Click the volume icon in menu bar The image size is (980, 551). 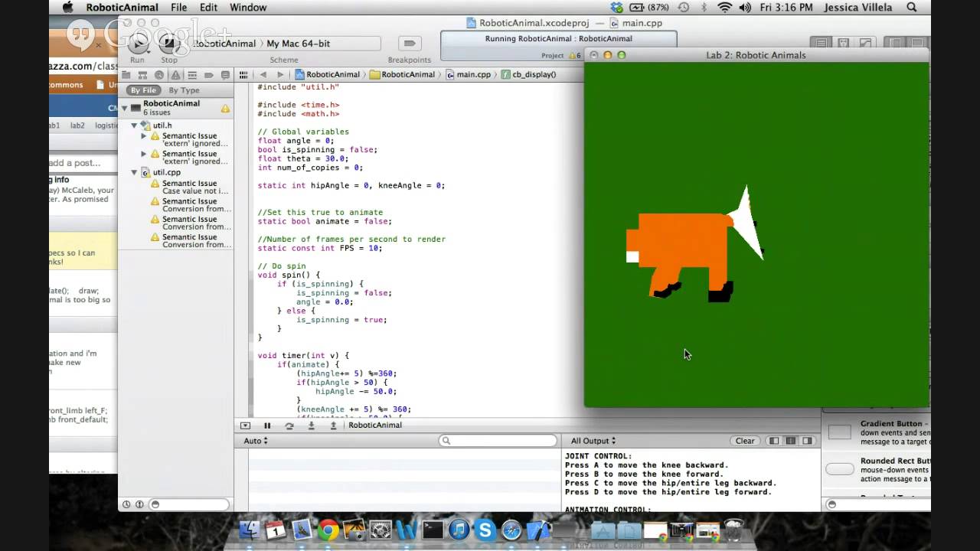(x=745, y=8)
